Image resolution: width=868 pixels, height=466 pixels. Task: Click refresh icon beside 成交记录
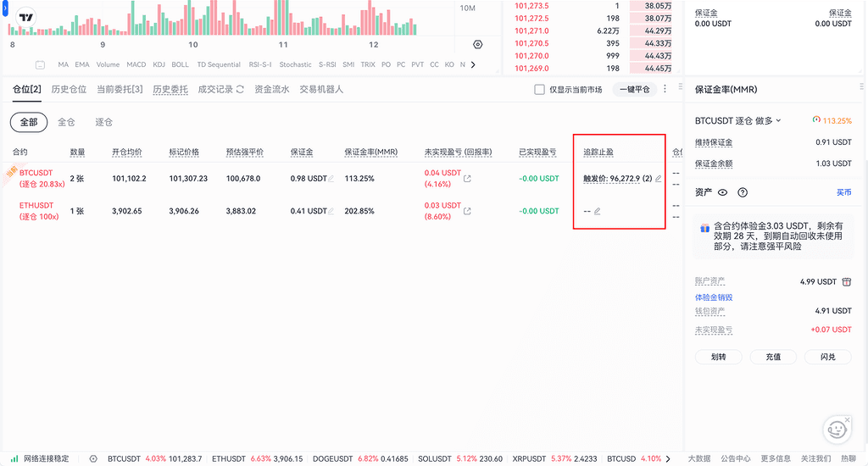240,89
